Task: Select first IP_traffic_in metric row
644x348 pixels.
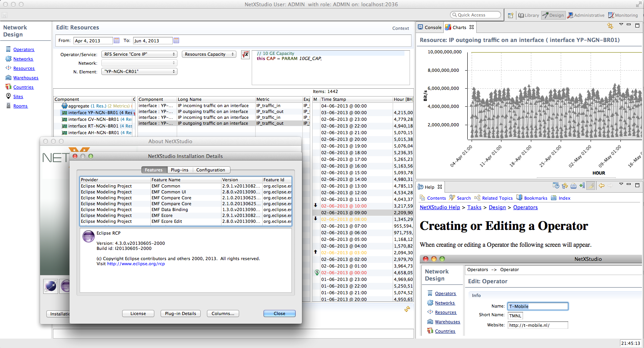Action: coord(224,106)
